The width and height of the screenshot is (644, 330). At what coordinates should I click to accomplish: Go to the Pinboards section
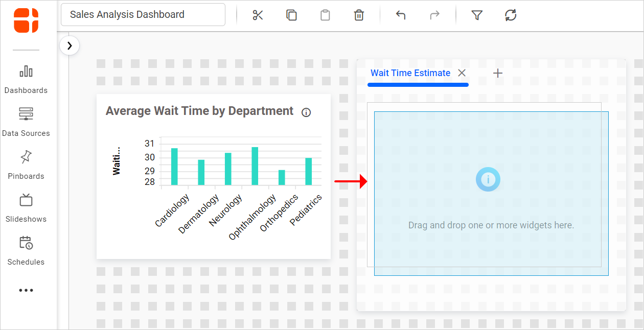(26, 164)
